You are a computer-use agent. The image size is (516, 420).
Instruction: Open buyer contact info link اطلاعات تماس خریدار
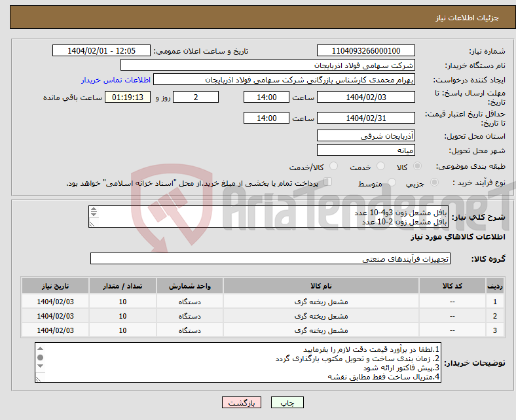116,80
